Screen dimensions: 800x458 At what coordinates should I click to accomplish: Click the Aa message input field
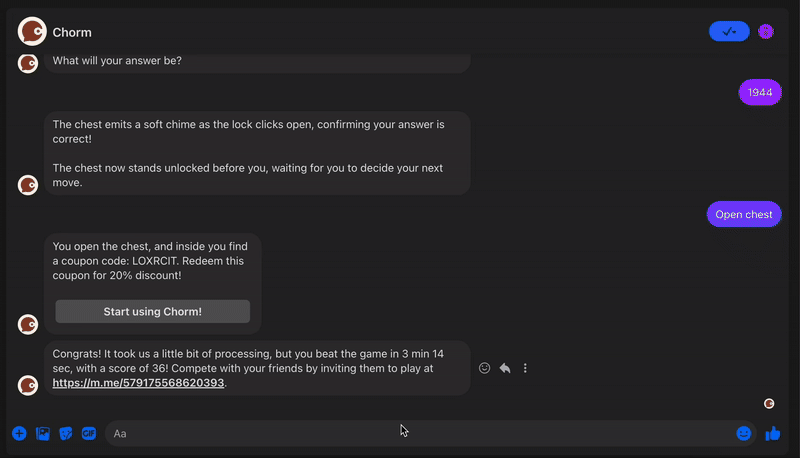point(420,433)
